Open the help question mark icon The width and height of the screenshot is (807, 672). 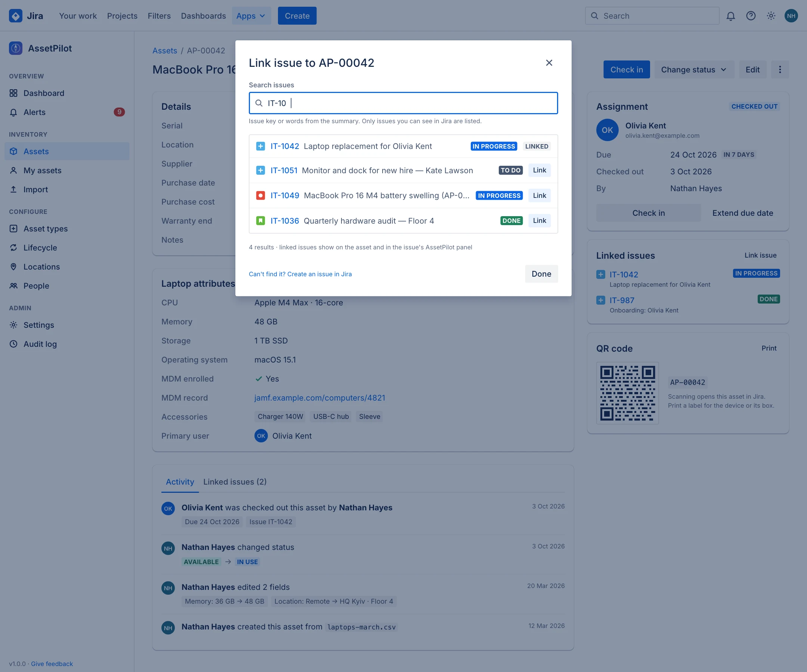751,16
